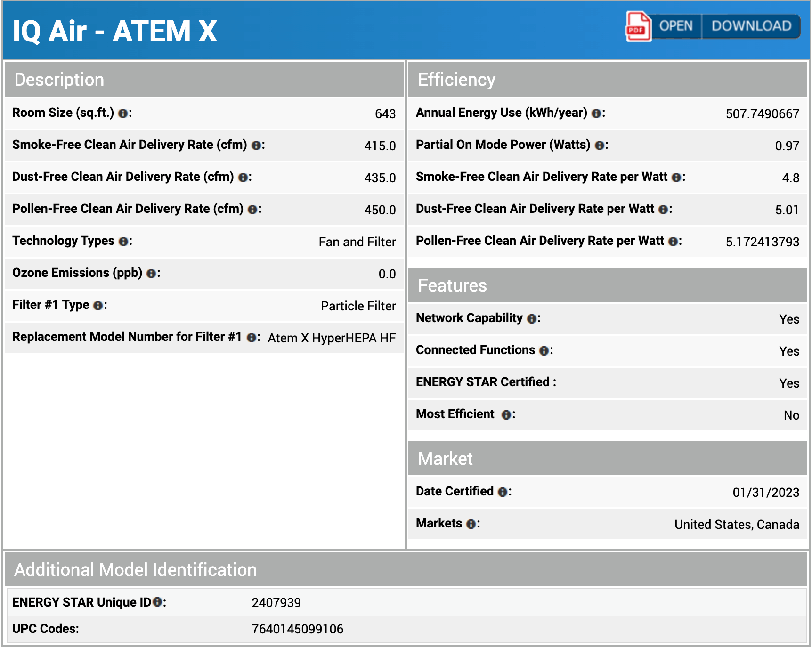Image resolution: width=812 pixels, height=648 pixels.
Task: Click the ENERGY STAR Certified label
Action: coord(486,382)
